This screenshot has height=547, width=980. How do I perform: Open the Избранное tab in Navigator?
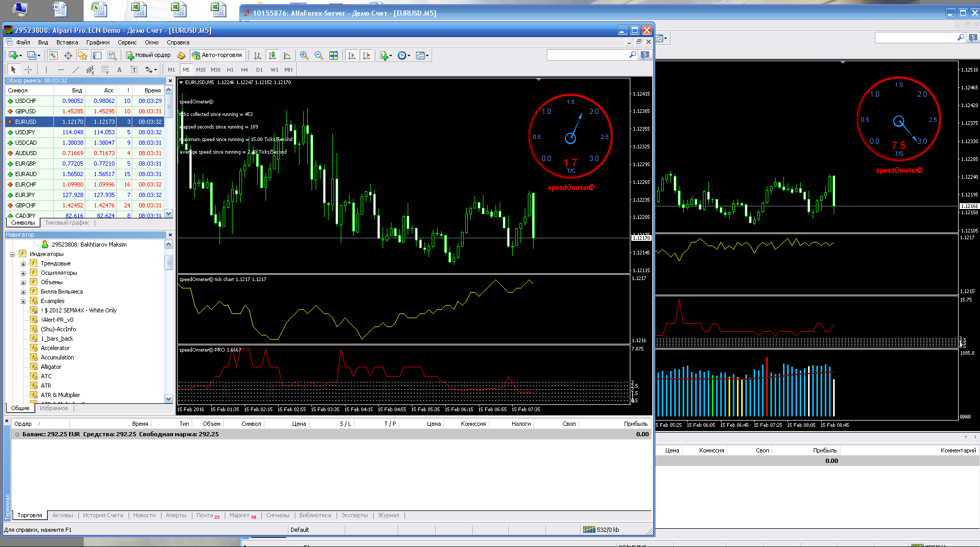(54, 408)
